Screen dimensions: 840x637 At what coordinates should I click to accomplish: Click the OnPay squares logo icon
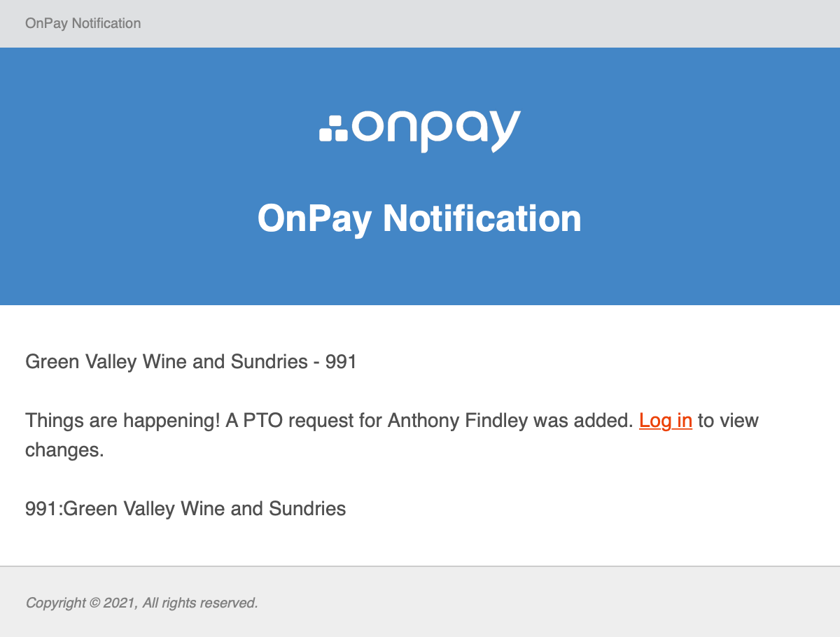click(x=333, y=128)
